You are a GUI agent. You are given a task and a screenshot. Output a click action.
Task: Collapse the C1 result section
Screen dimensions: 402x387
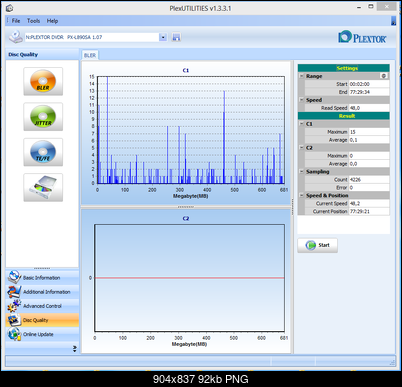tap(301, 124)
